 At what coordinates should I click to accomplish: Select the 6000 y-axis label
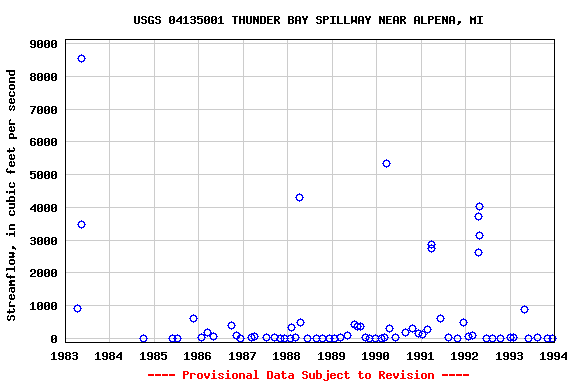click(43, 142)
